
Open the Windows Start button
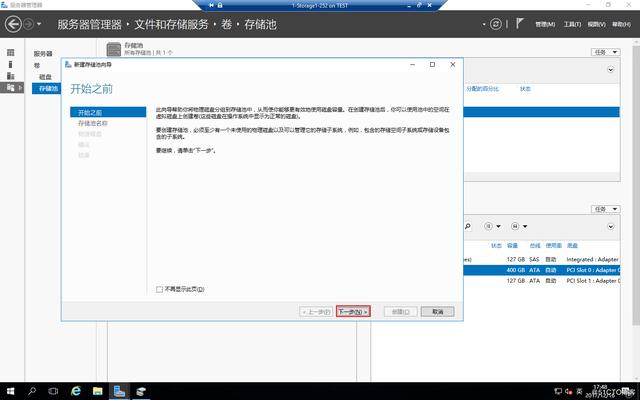click(x=11, y=391)
